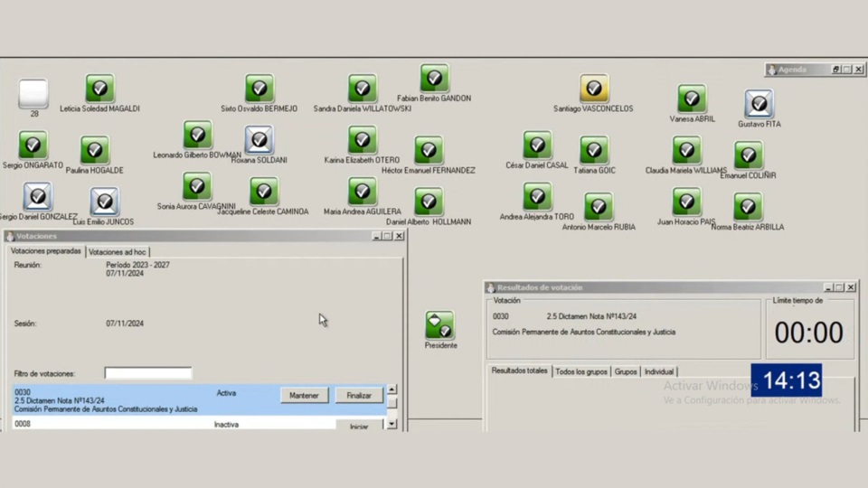
Task: Click Iniciar button for vote 0008
Action: pos(359,426)
